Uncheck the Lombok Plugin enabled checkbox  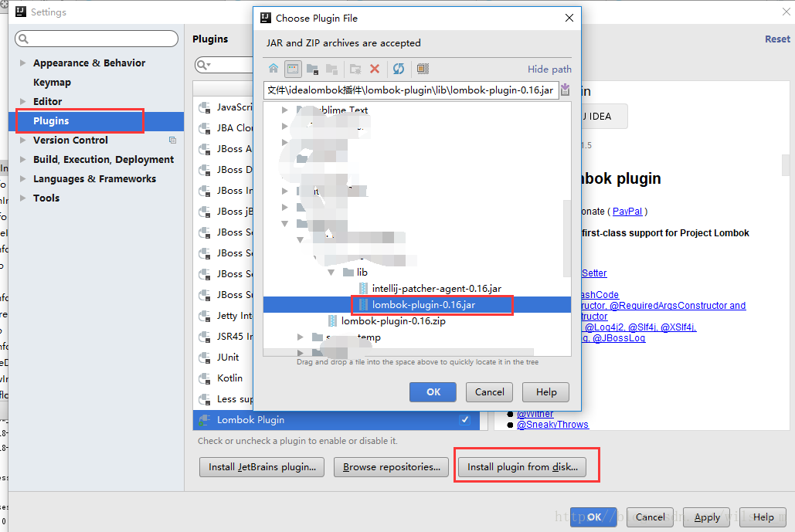tap(465, 420)
